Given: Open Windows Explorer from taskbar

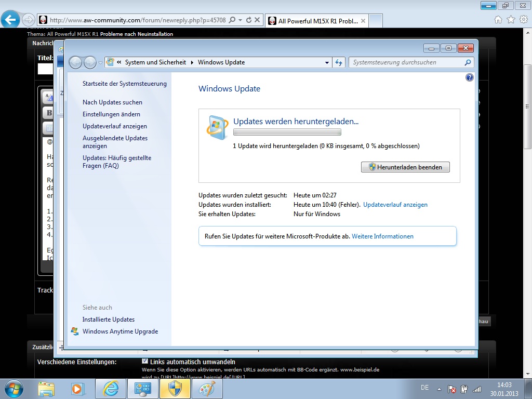Looking at the screenshot, I should point(46,389).
